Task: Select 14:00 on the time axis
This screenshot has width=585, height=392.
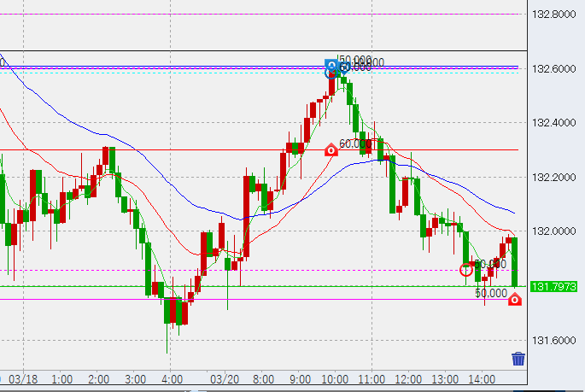Action: [x=481, y=378]
